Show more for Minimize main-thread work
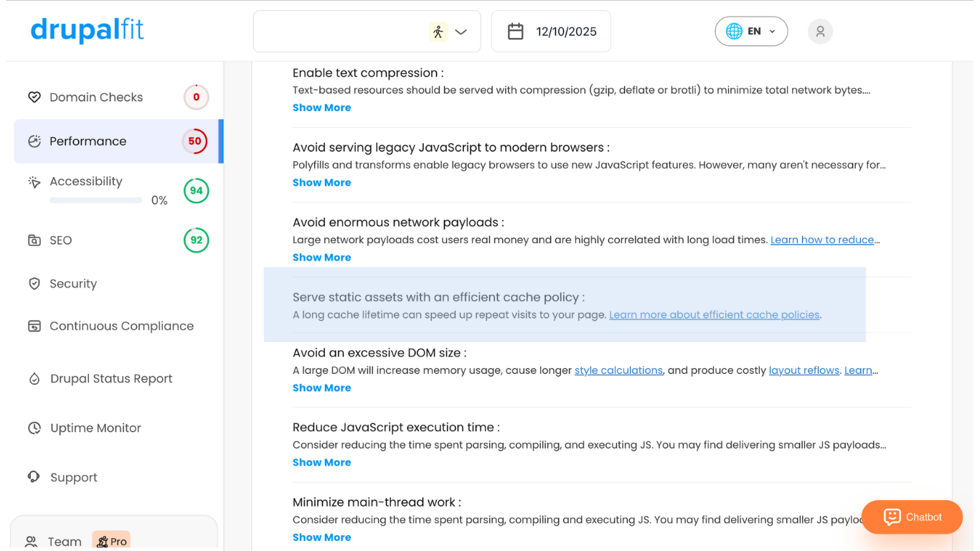Viewport: 980px width, 551px height. [x=321, y=537]
